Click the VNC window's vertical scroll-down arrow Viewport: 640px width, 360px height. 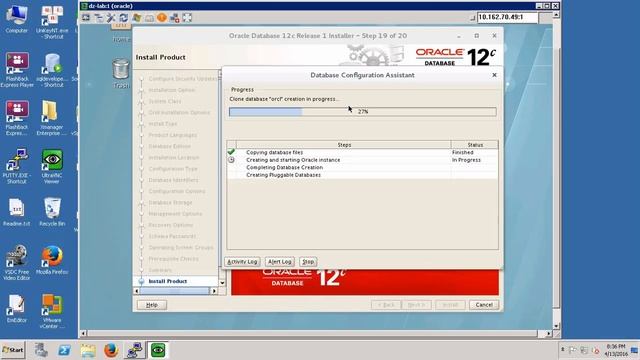point(556,327)
